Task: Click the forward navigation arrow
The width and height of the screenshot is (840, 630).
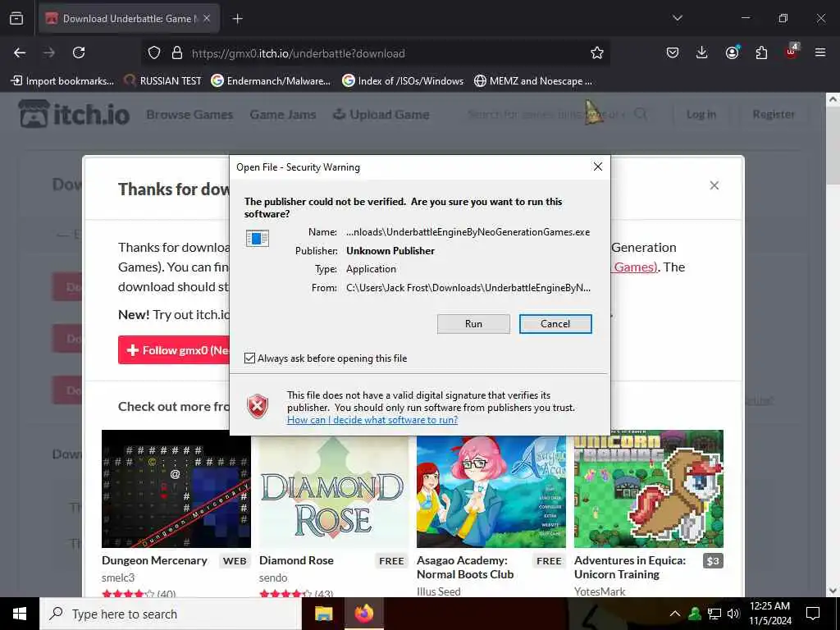Action: (x=49, y=52)
